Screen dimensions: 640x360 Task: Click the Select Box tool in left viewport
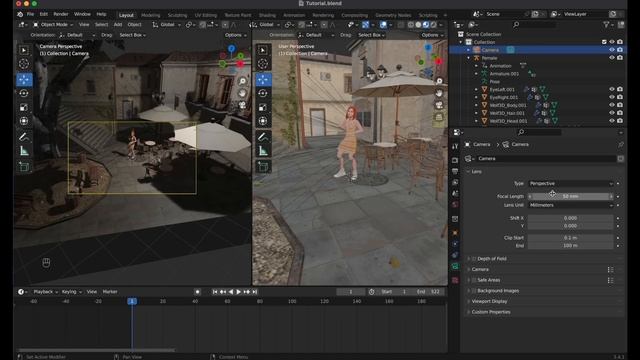[x=24, y=50]
